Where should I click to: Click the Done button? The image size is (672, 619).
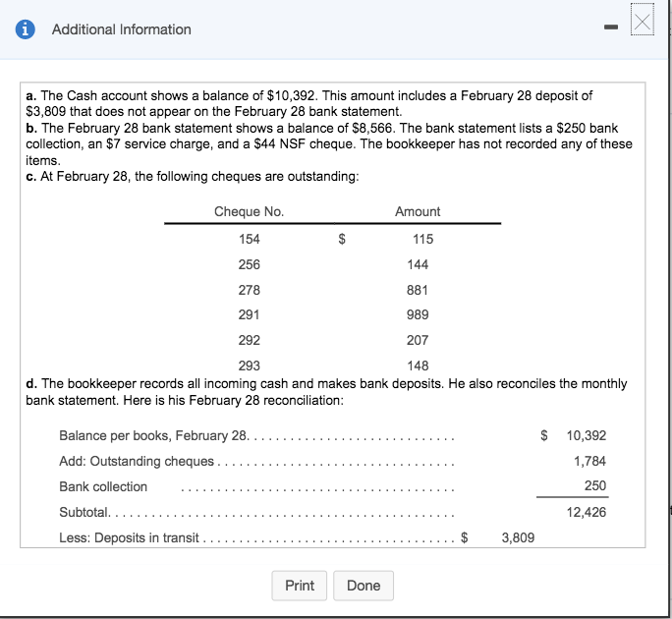(x=363, y=586)
